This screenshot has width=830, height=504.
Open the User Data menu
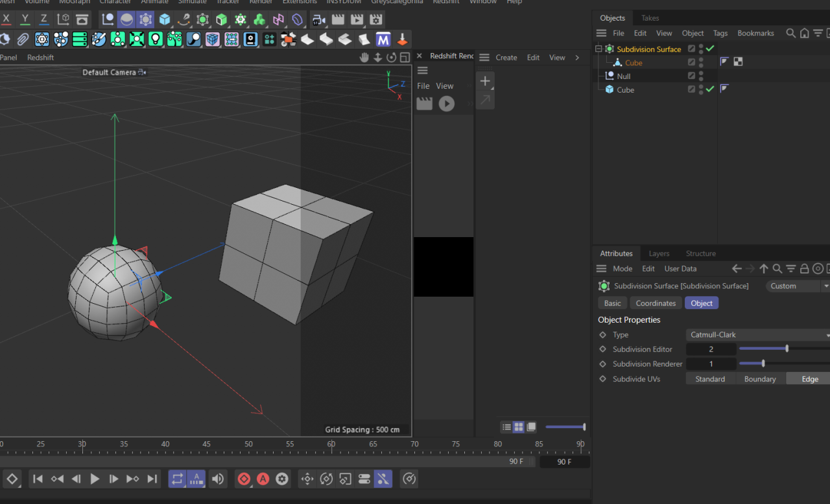point(680,268)
